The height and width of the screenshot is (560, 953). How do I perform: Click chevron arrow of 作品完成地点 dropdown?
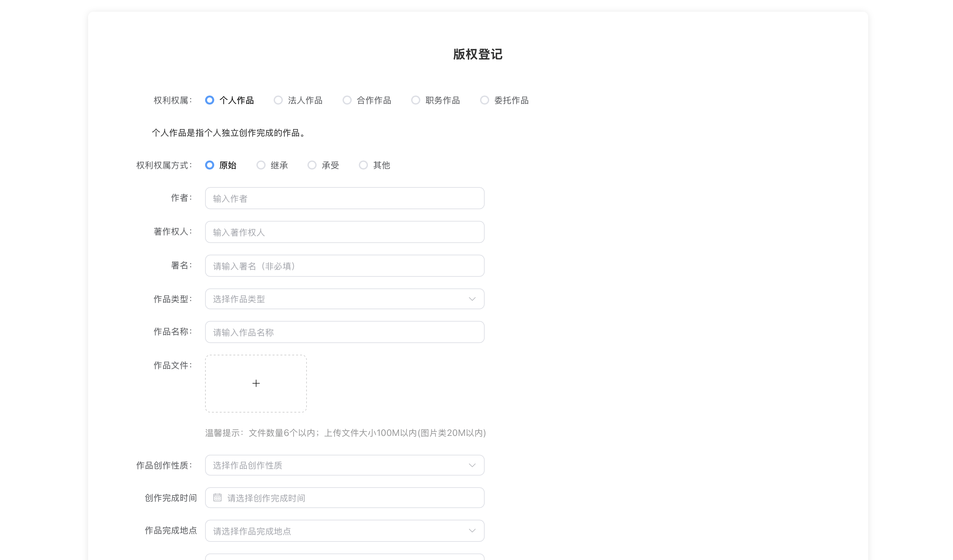pyautogui.click(x=472, y=530)
